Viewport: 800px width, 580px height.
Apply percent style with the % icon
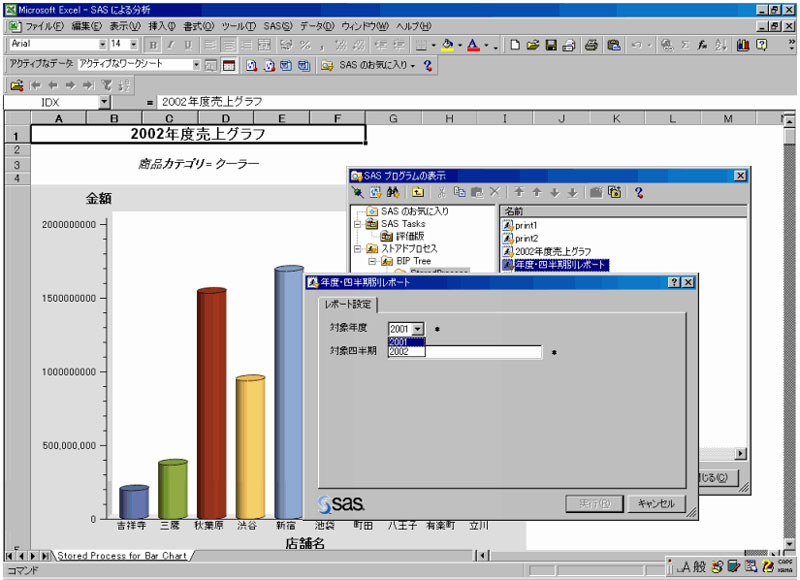point(305,45)
